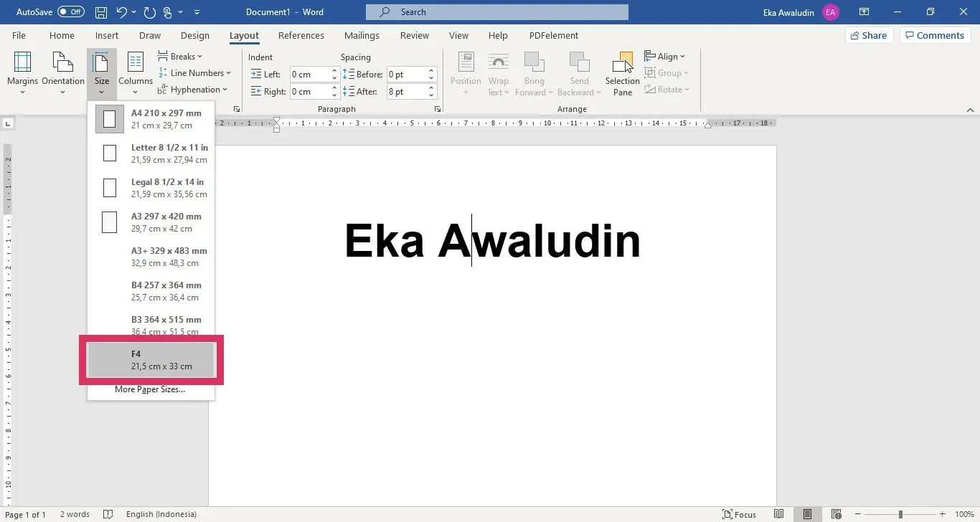The height and width of the screenshot is (522, 980).
Task: Expand the Line Numbers dropdown
Action: click(195, 72)
